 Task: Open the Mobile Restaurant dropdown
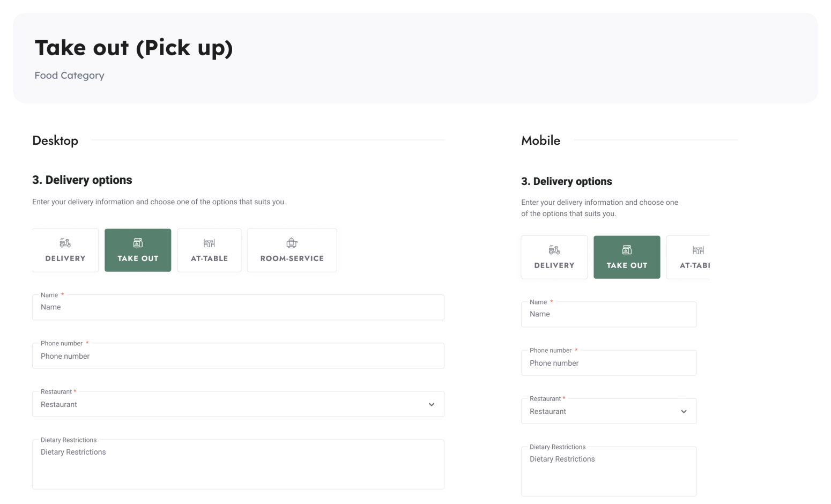tap(609, 411)
